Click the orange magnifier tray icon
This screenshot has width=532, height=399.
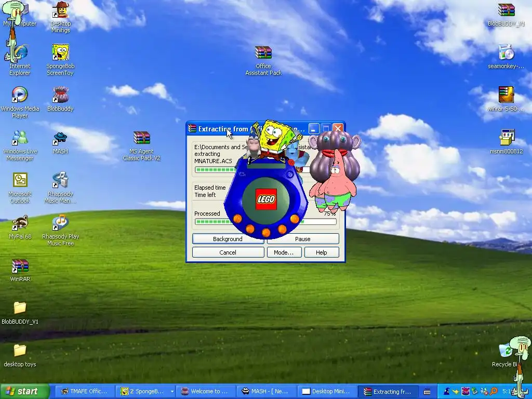[x=494, y=391]
